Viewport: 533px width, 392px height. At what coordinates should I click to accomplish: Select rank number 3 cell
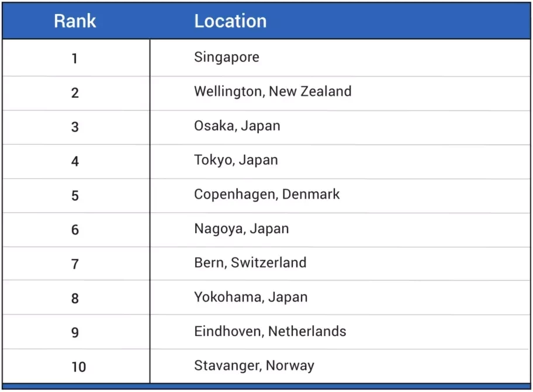[x=75, y=127]
